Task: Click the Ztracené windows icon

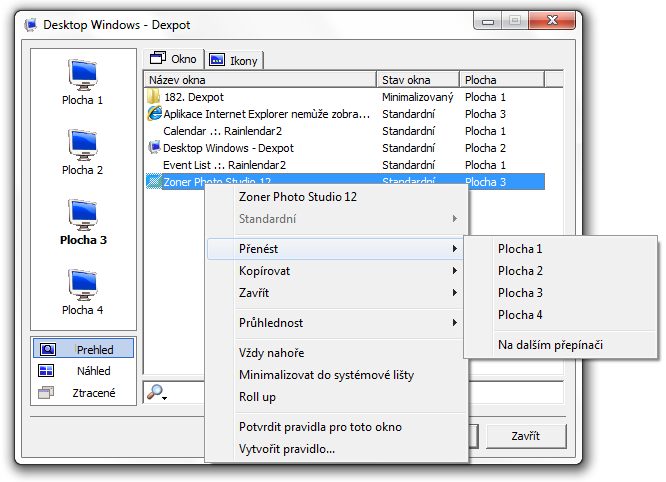Action: [46, 392]
